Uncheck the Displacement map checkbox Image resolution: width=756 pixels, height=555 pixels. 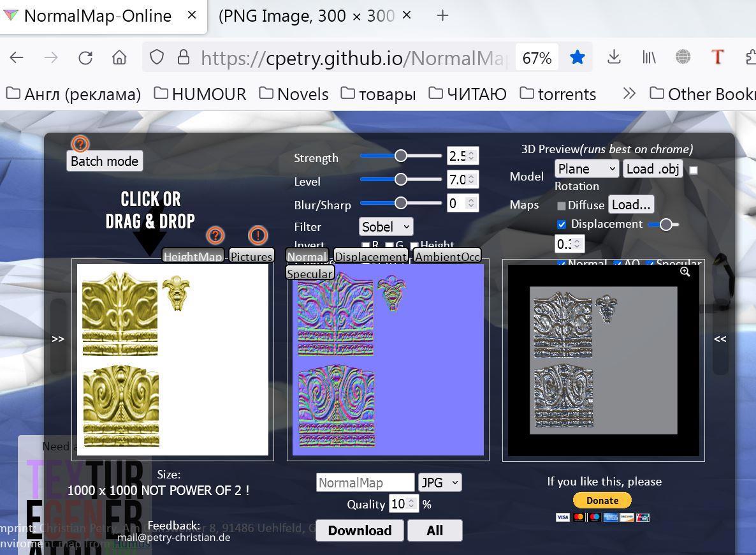pos(562,225)
